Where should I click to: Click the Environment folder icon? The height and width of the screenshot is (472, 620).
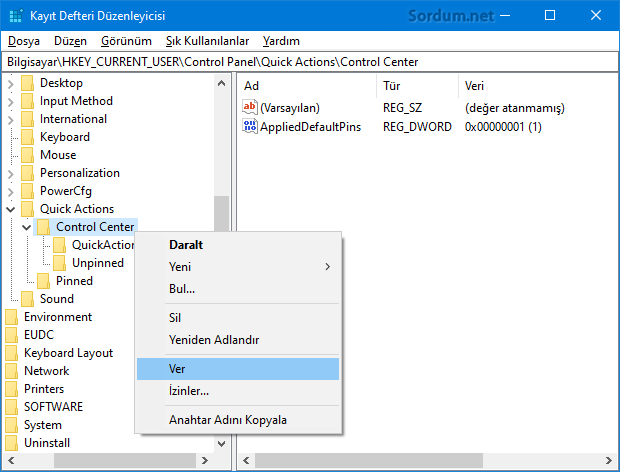[x=12, y=317]
